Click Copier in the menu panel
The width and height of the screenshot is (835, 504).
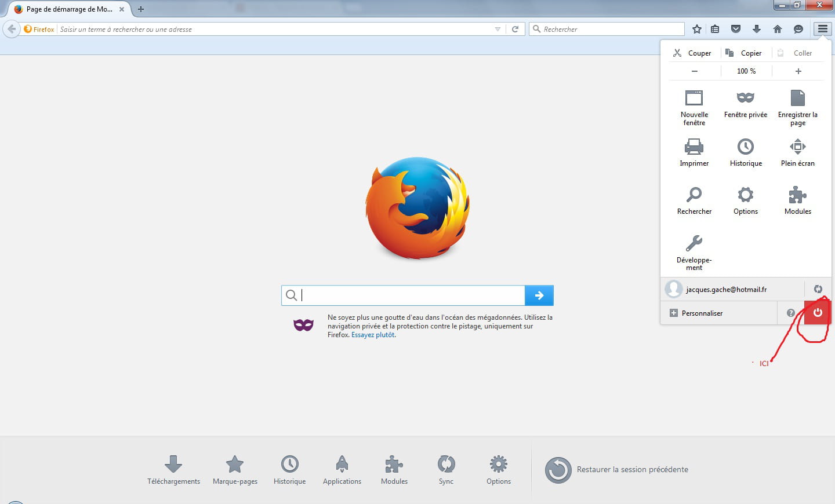point(745,53)
